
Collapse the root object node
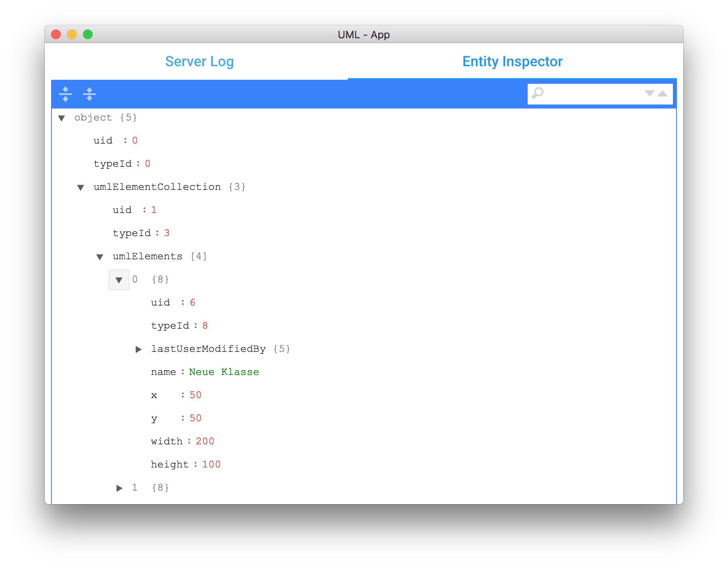(x=61, y=118)
